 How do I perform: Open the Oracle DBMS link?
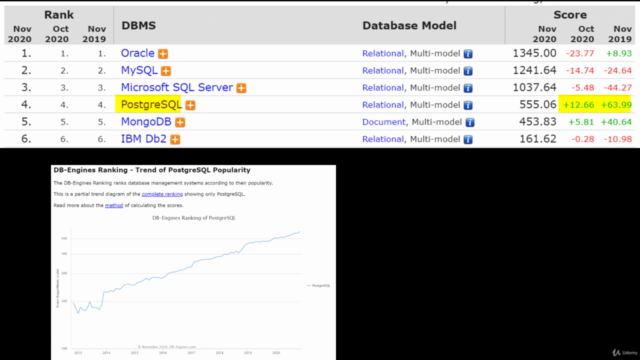click(x=138, y=53)
